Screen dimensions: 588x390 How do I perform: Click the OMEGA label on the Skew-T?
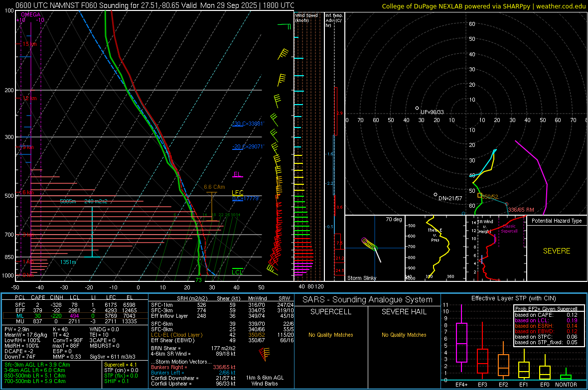tap(31, 14)
